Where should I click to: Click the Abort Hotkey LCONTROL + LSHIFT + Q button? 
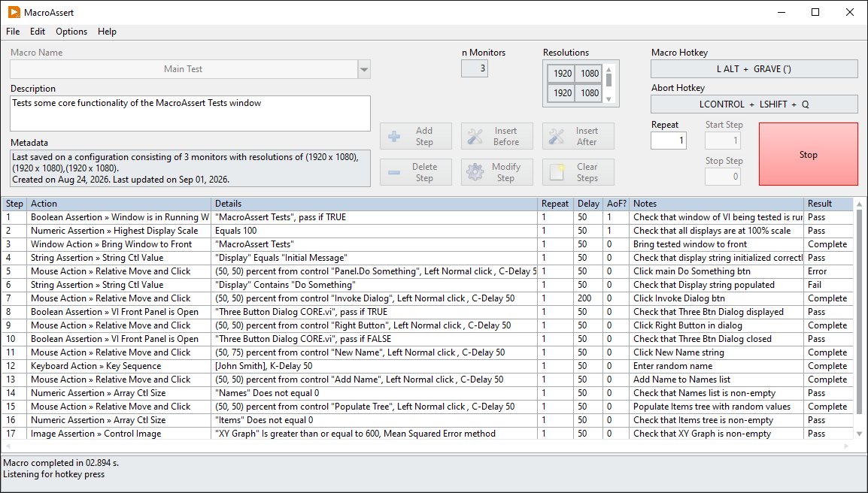pyautogui.click(x=754, y=104)
